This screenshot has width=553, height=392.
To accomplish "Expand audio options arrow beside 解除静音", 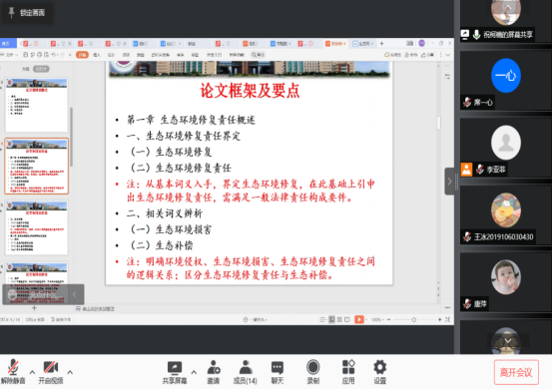I will (x=32, y=372).
